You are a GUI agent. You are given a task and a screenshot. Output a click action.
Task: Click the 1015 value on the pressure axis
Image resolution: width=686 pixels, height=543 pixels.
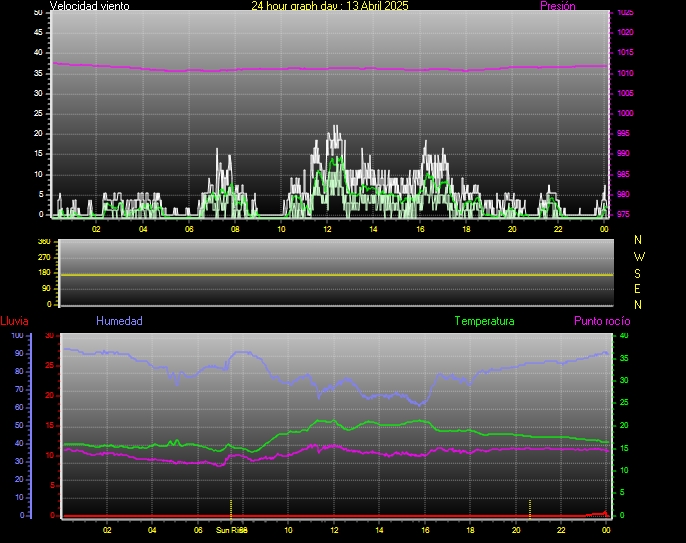625,53
